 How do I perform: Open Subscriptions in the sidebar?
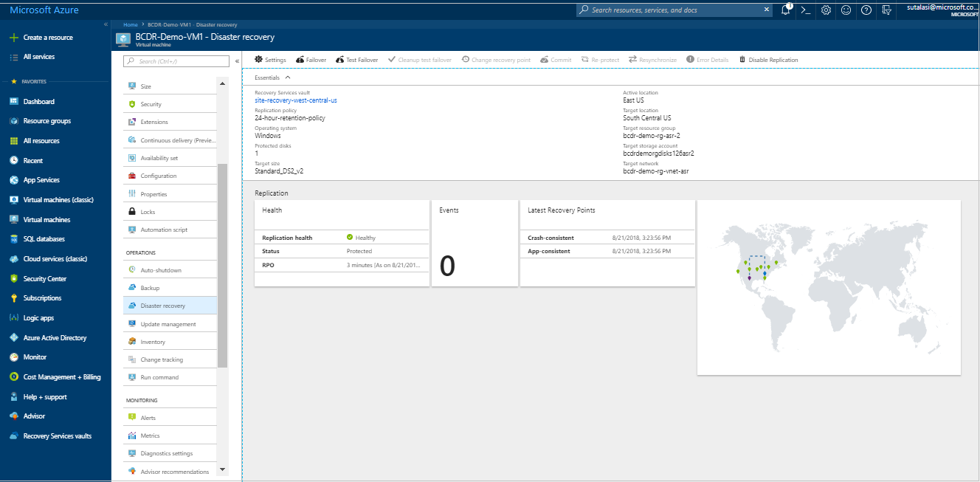[x=35, y=298]
